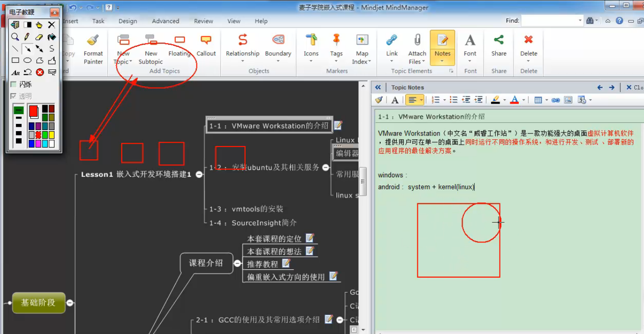Pick the rectangle shape tool in palette
The image size is (644, 334).
click(x=15, y=60)
